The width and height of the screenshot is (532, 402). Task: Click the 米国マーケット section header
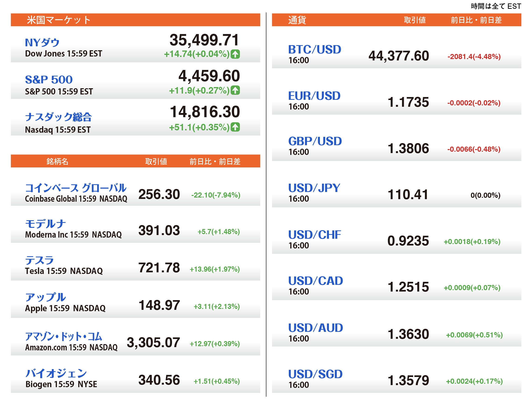click(x=59, y=20)
